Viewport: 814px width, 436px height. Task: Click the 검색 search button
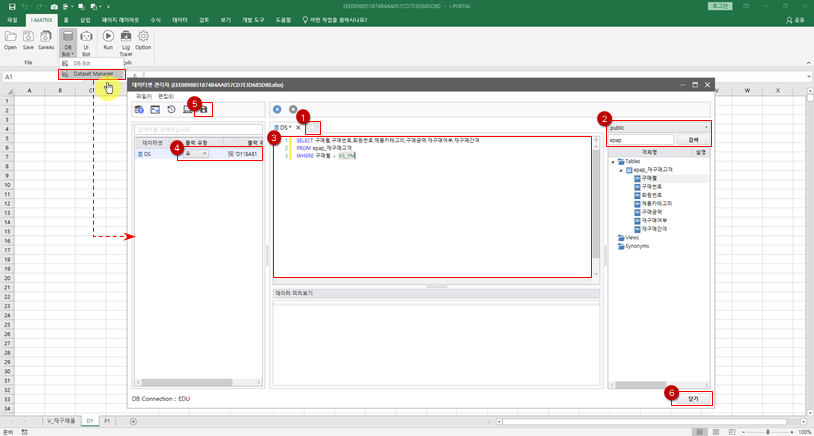(x=693, y=140)
